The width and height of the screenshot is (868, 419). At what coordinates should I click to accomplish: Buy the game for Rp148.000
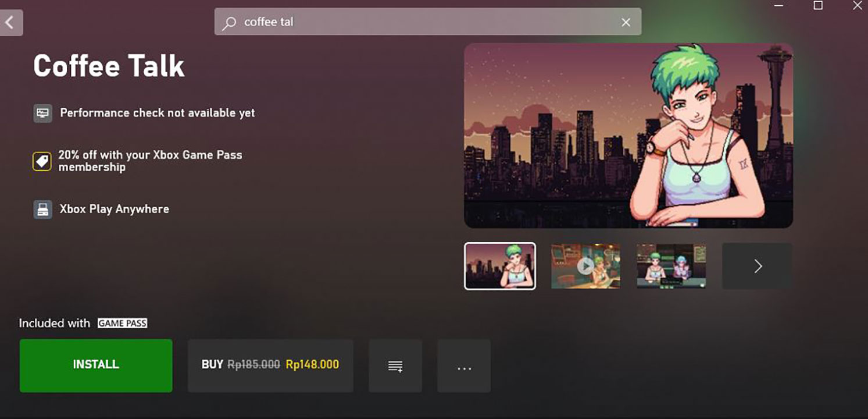pyautogui.click(x=270, y=365)
